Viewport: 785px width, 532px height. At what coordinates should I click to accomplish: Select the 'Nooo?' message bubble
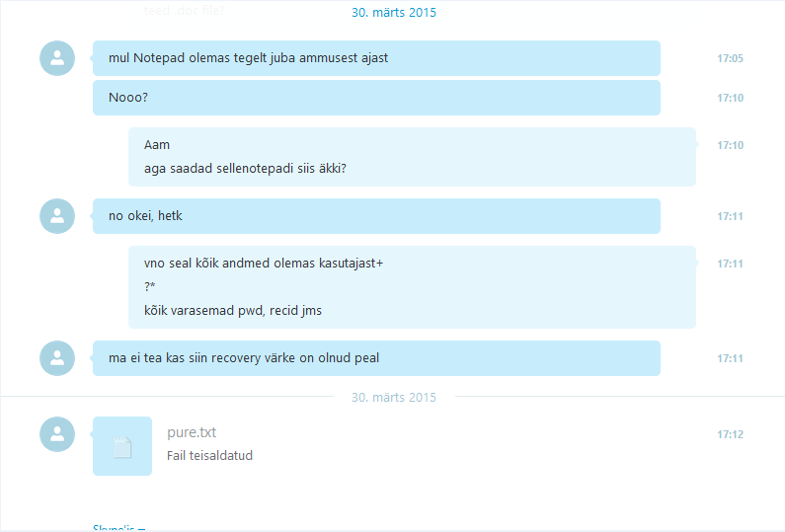tap(376, 98)
